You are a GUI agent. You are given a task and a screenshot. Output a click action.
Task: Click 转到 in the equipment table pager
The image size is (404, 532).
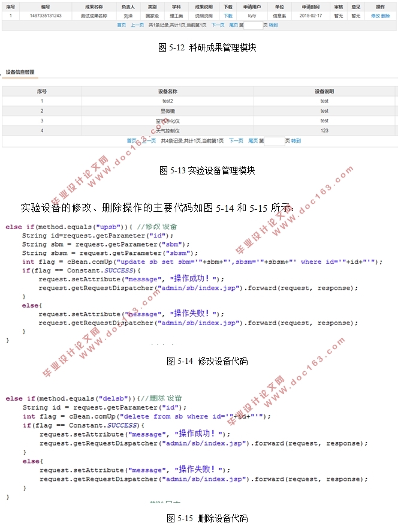[296, 141]
